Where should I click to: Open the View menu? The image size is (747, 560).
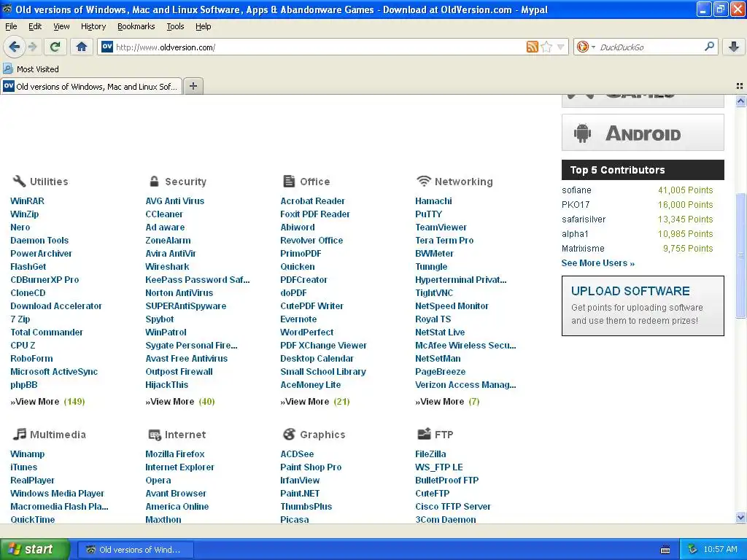click(61, 26)
